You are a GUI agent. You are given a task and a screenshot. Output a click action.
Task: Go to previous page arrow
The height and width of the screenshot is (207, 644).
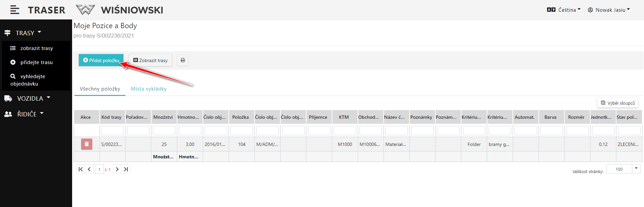coord(89,169)
